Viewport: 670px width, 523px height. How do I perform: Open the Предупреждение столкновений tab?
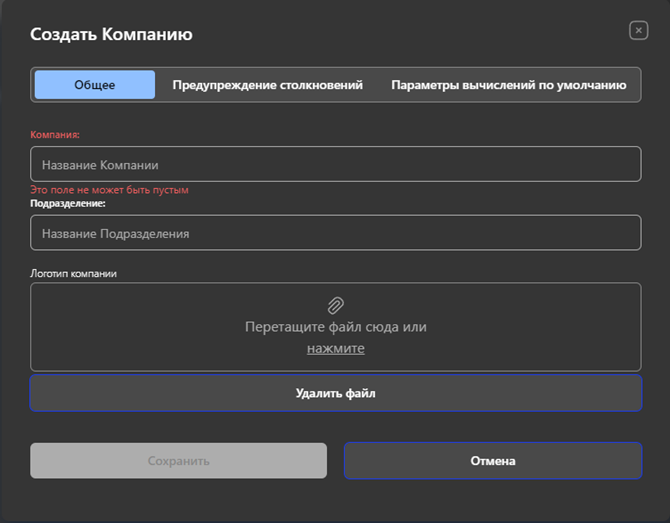(x=267, y=85)
